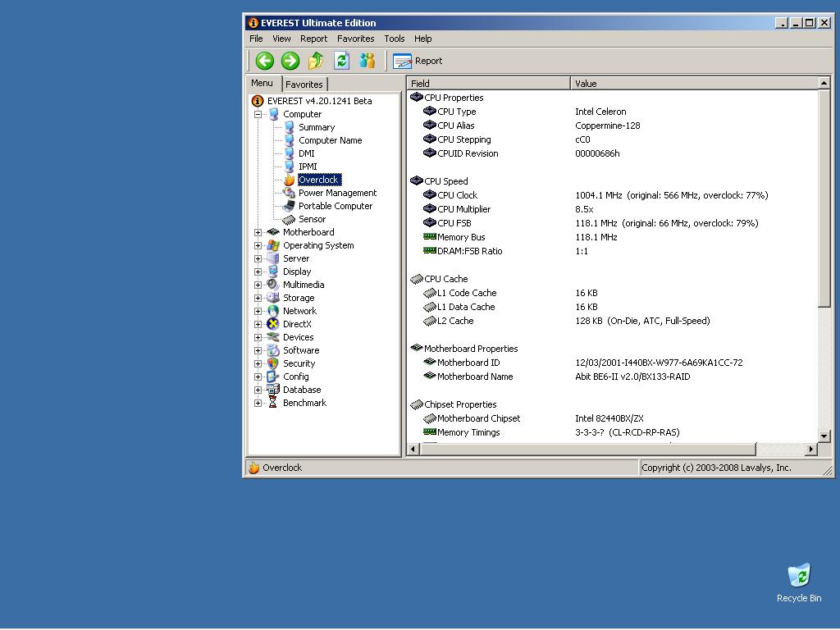Open the DMI page icon

click(x=290, y=153)
